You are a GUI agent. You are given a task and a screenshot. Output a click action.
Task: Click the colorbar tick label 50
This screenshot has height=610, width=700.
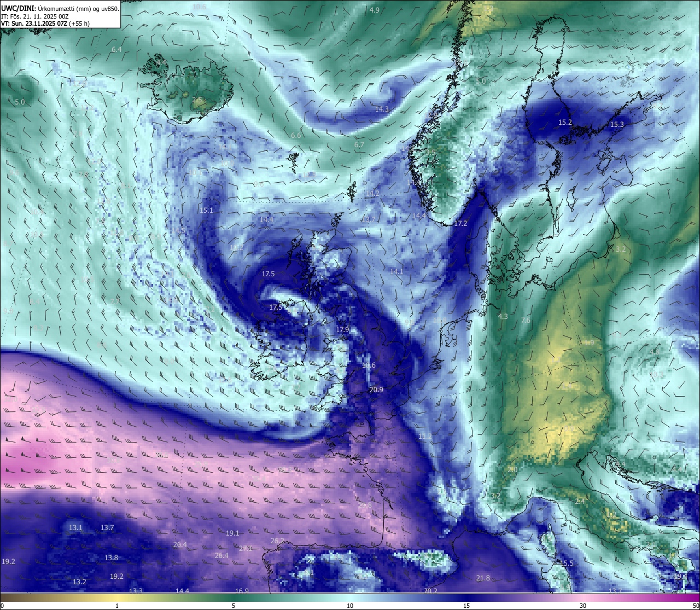click(x=696, y=605)
